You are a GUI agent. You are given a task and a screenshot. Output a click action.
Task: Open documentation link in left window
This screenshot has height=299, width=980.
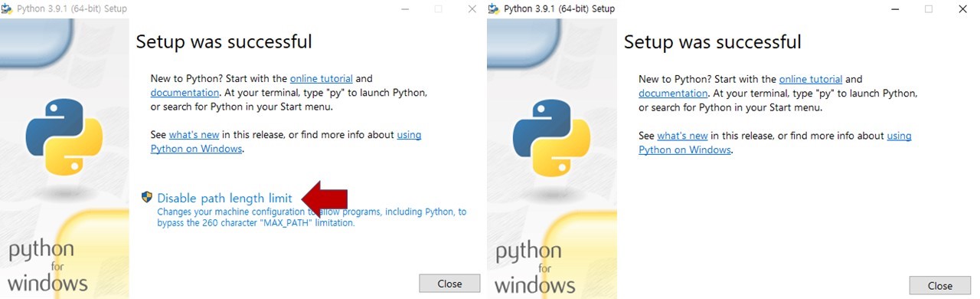click(185, 93)
